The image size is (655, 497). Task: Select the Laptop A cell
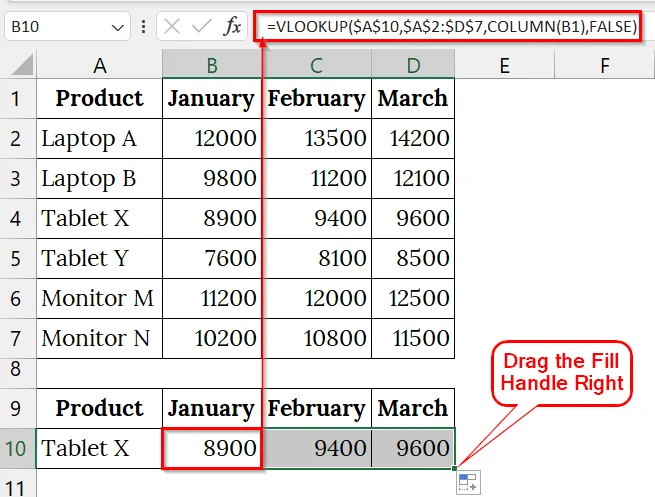(x=99, y=138)
